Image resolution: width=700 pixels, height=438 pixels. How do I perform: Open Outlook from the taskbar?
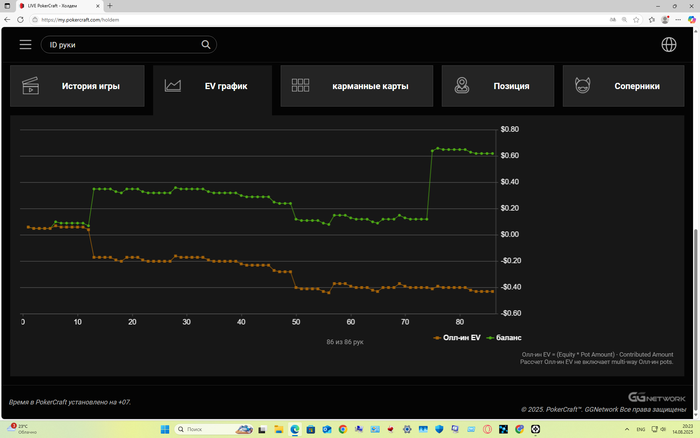(x=327, y=429)
